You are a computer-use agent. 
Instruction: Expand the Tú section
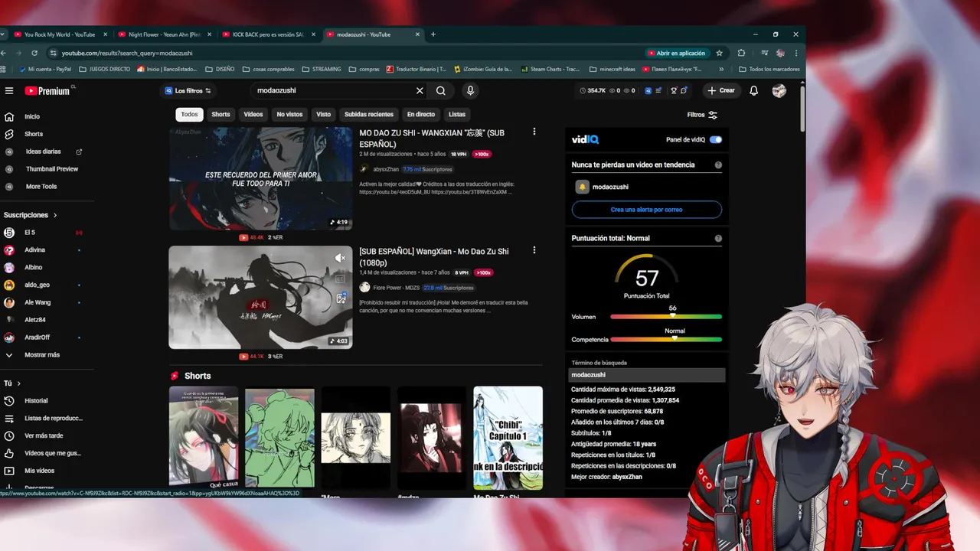[x=12, y=383]
